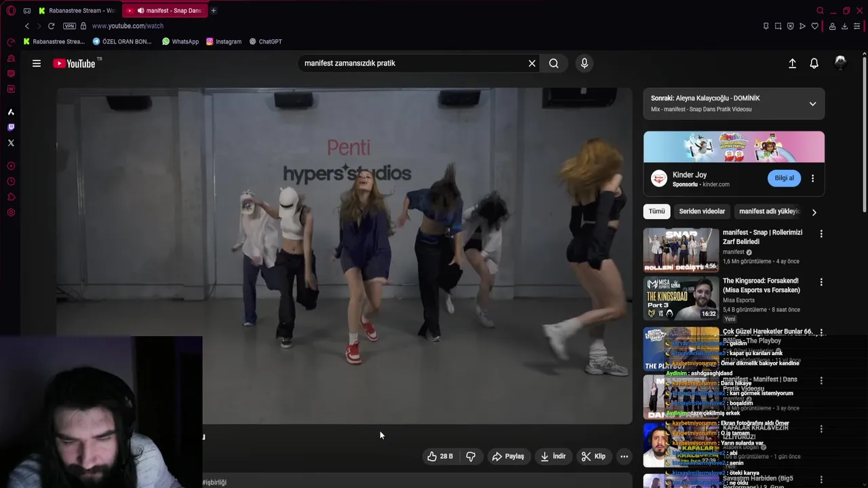Open the Opera GX main menu logo
868x488 pixels.
point(11,11)
